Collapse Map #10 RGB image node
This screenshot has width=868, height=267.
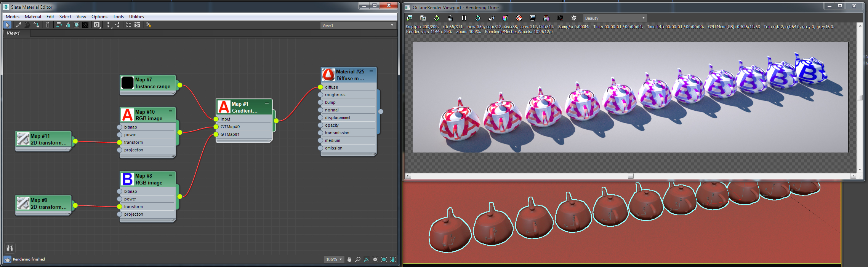coord(170,111)
